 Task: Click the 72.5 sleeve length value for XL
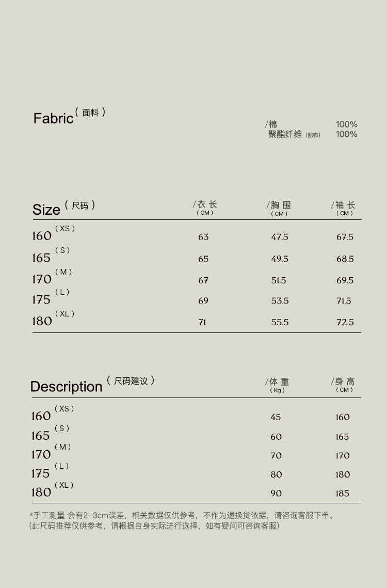(x=345, y=322)
